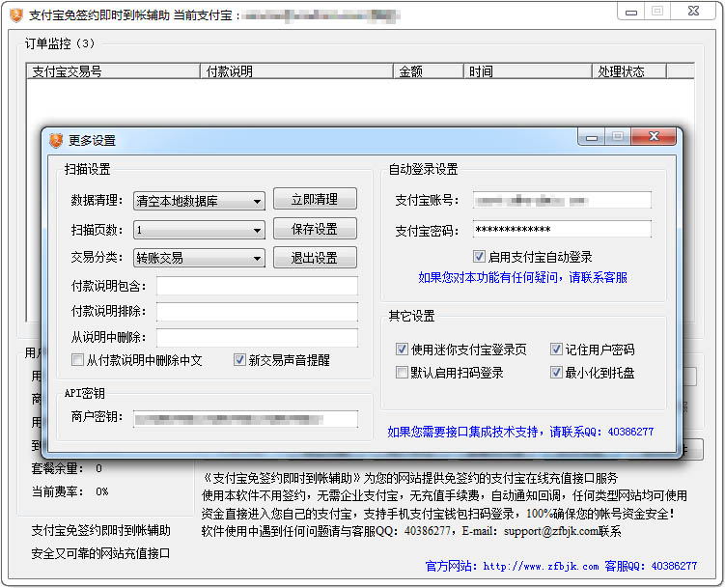Focus the 从说明中删除 input field
The height and width of the screenshot is (588, 725).
pyautogui.click(x=257, y=338)
